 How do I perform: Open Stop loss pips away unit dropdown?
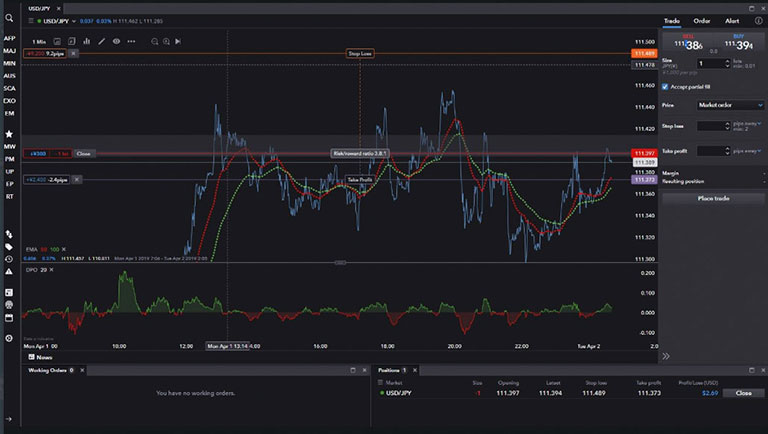747,123
